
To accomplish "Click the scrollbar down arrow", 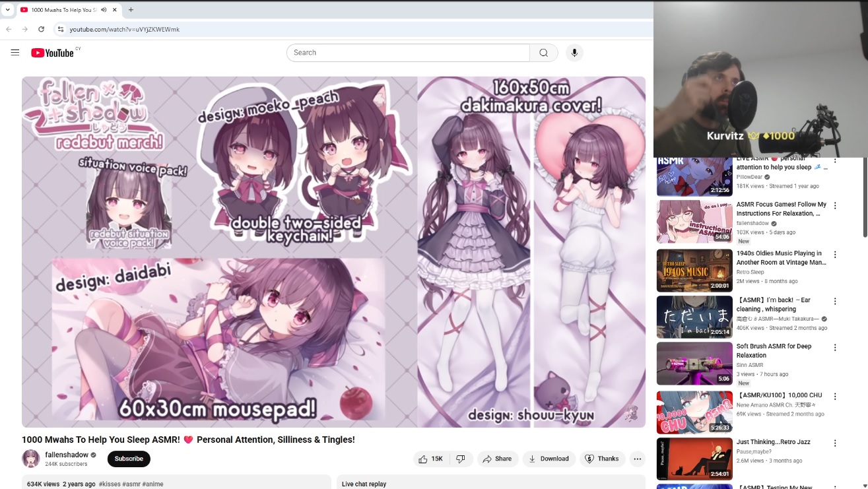I will [865, 485].
